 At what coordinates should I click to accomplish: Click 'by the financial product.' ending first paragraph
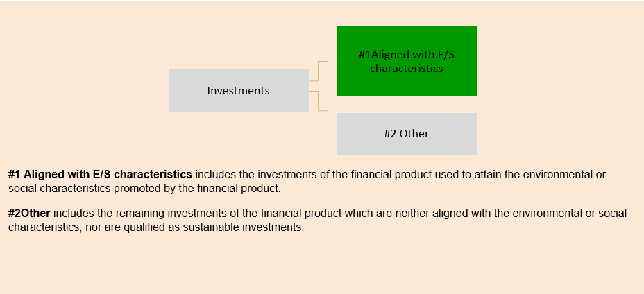(x=220, y=189)
